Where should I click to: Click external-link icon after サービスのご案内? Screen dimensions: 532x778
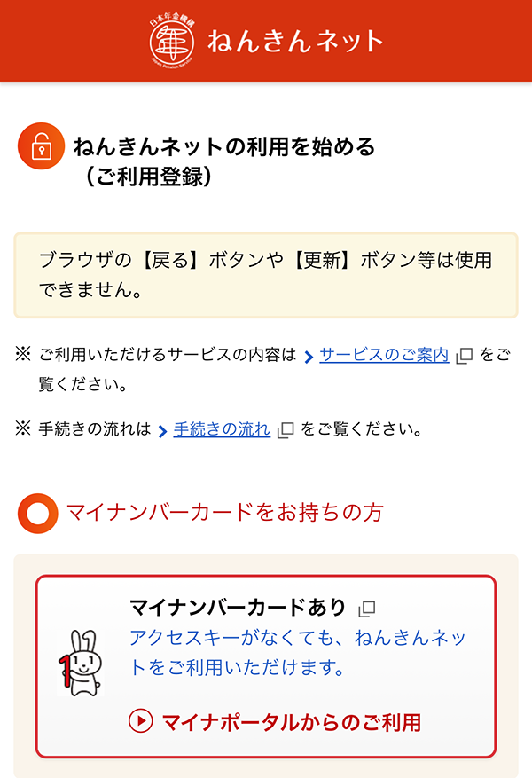coord(463,357)
